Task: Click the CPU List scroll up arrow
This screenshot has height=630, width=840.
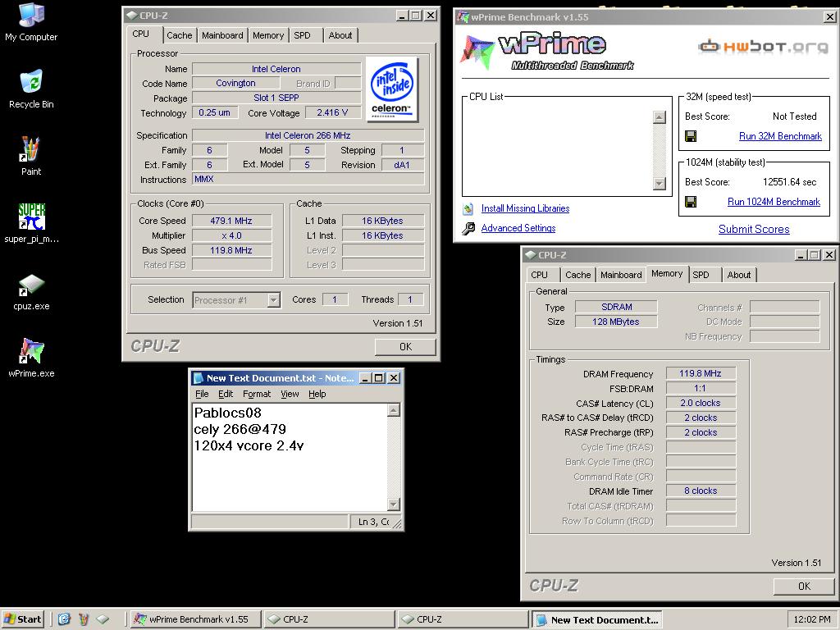Action: 659,116
